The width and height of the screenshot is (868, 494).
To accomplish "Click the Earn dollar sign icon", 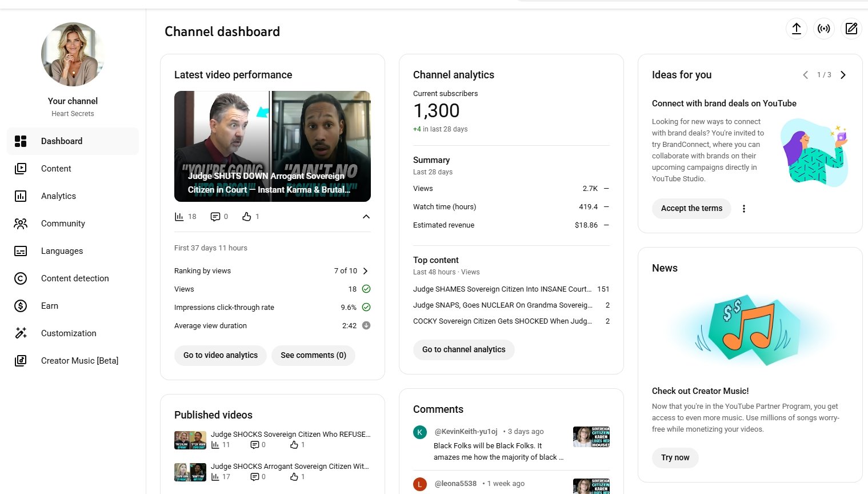I will click(x=21, y=306).
